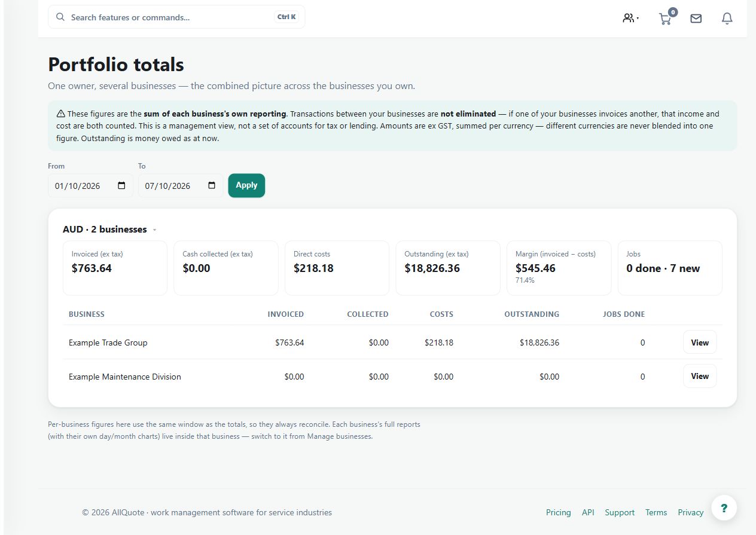Image resolution: width=756 pixels, height=535 pixels.
Task: Click the magnifier icon in search bar
Action: tap(60, 17)
